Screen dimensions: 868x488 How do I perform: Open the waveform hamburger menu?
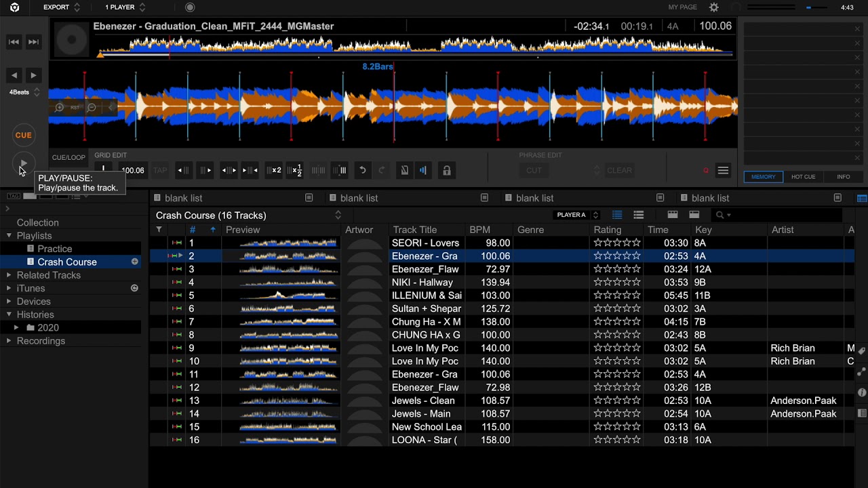point(723,171)
